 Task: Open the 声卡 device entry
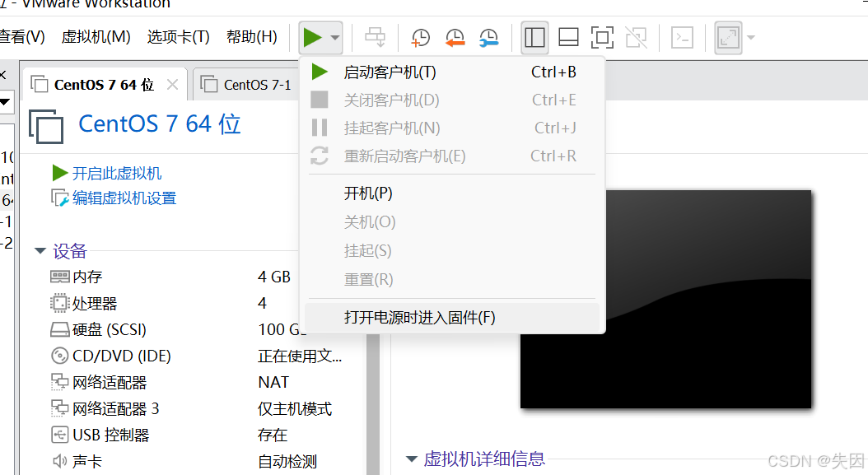point(77,461)
